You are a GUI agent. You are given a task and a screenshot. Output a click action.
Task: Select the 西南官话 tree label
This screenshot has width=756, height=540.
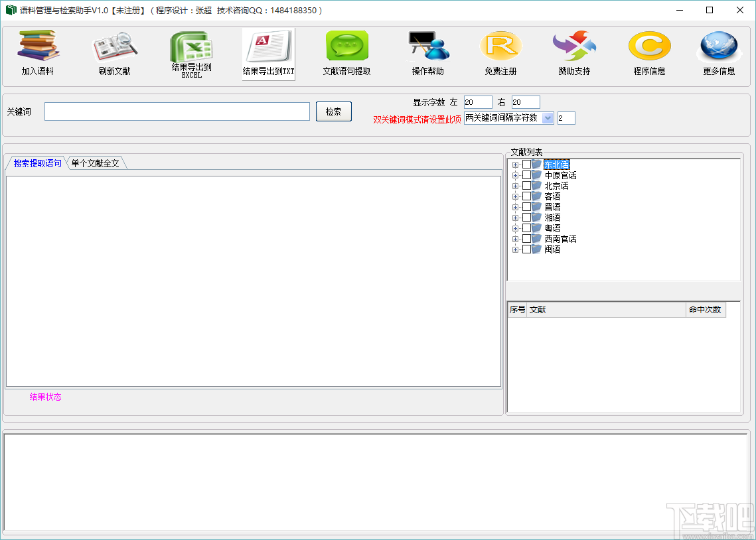[560, 239]
